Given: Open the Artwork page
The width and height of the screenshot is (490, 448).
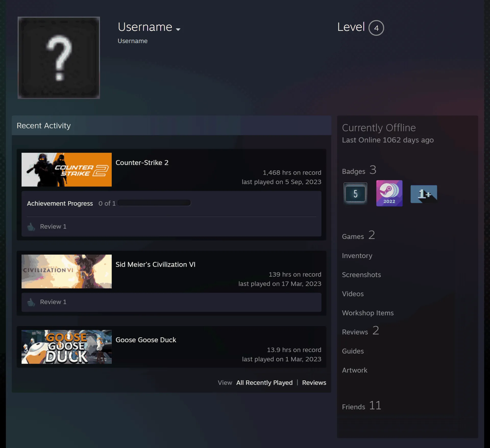Looking at the screenshot, I should [x=354, y=370].
